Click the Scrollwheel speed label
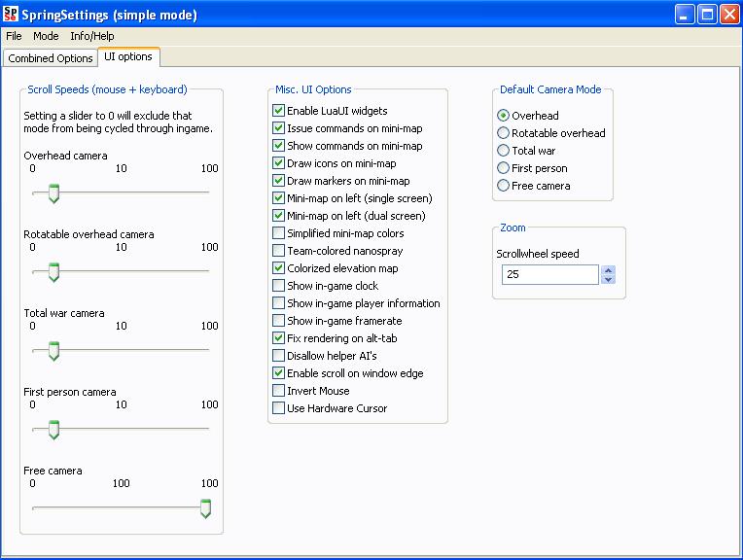Viewport: 743px width, 560px height. pos(538,254)
